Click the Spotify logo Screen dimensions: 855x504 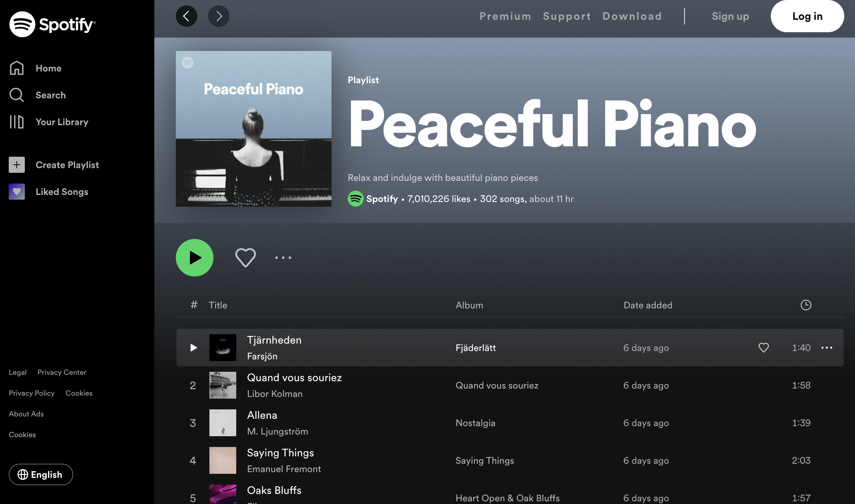point(52,24)
